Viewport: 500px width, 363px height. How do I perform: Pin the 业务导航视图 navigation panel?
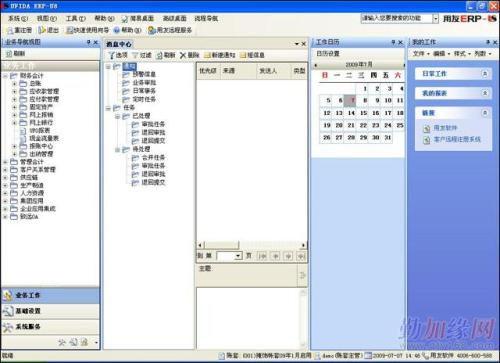(x=88, y=42)
